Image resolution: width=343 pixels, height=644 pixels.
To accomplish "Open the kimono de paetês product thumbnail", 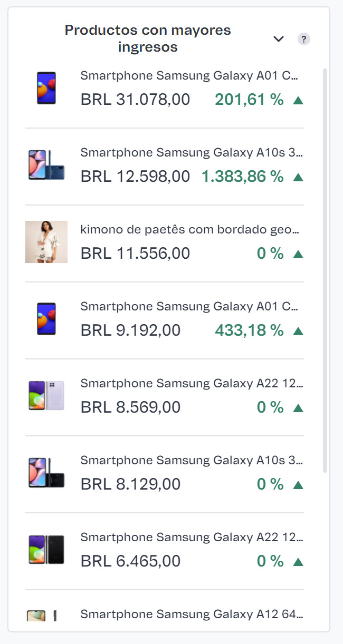I will pyautogui.click(x=46, y=242).
